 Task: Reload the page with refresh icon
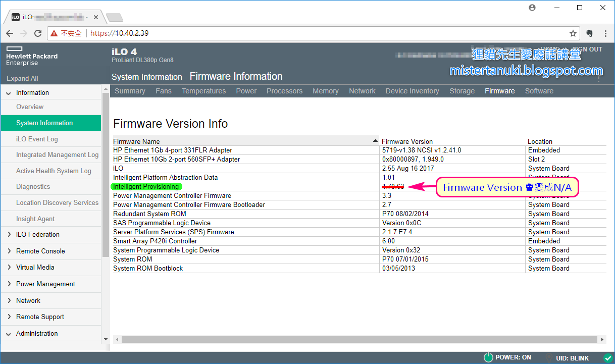click(38, 33)
